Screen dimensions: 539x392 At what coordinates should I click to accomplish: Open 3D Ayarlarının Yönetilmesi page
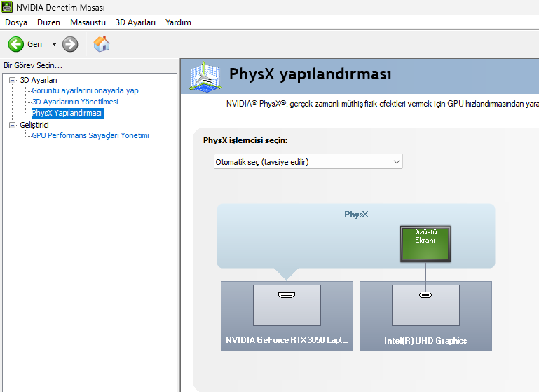pos(75,102)
